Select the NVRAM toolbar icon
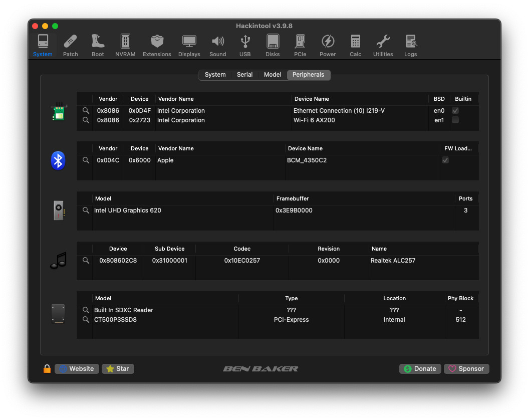Image resolution: width=529 pixels, height=420 pixels. point(125,45)
